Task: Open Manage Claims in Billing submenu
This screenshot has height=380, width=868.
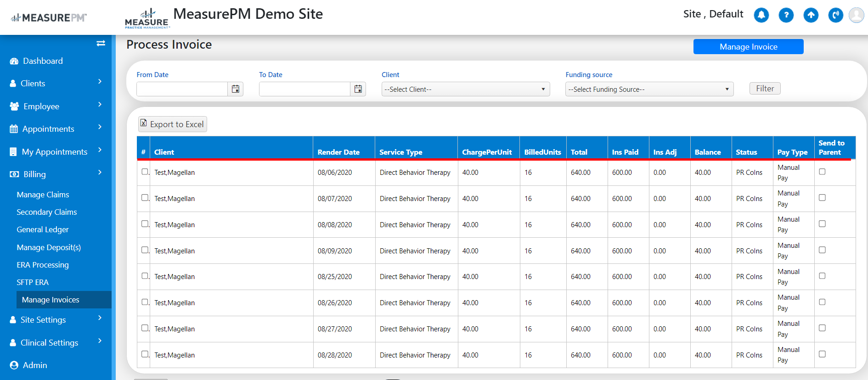Action: tap(43, 195)
